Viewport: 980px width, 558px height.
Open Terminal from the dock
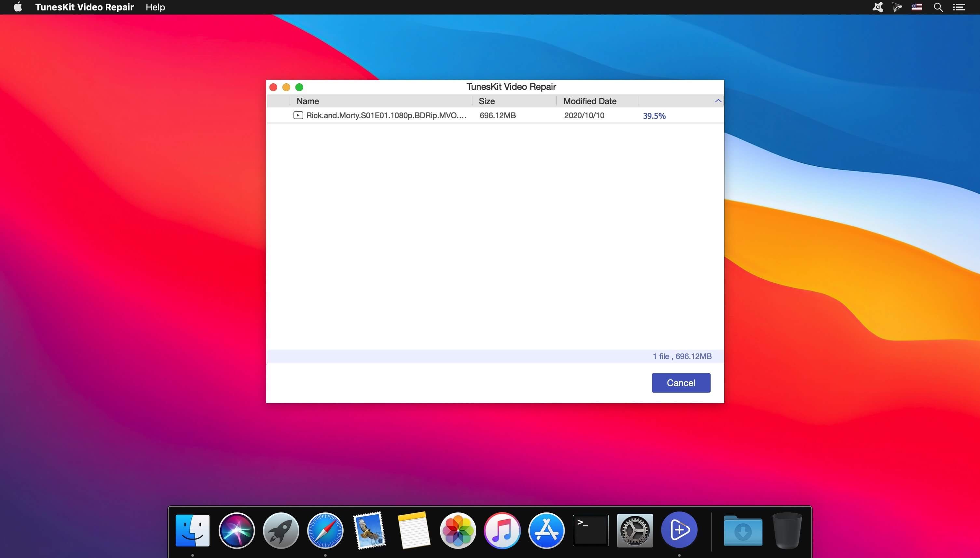591,530
